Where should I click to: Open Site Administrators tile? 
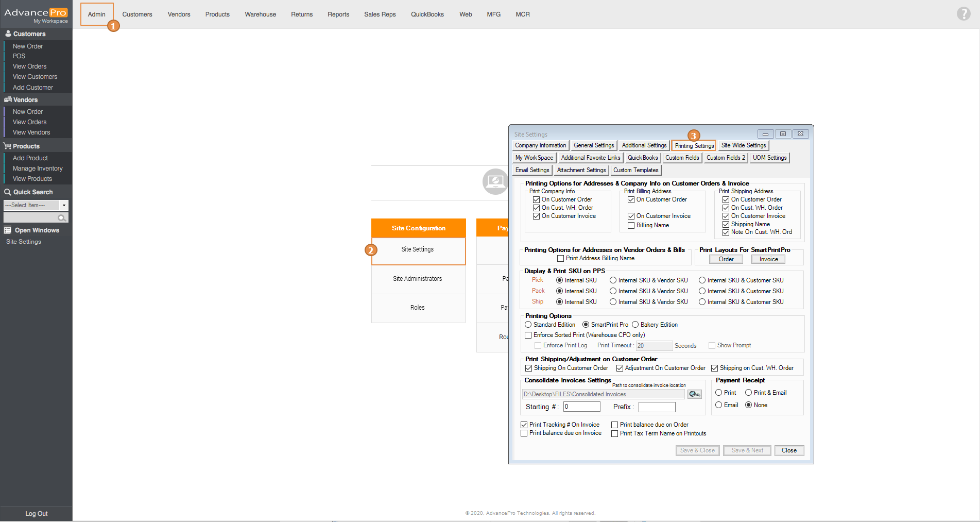[418, 279]
